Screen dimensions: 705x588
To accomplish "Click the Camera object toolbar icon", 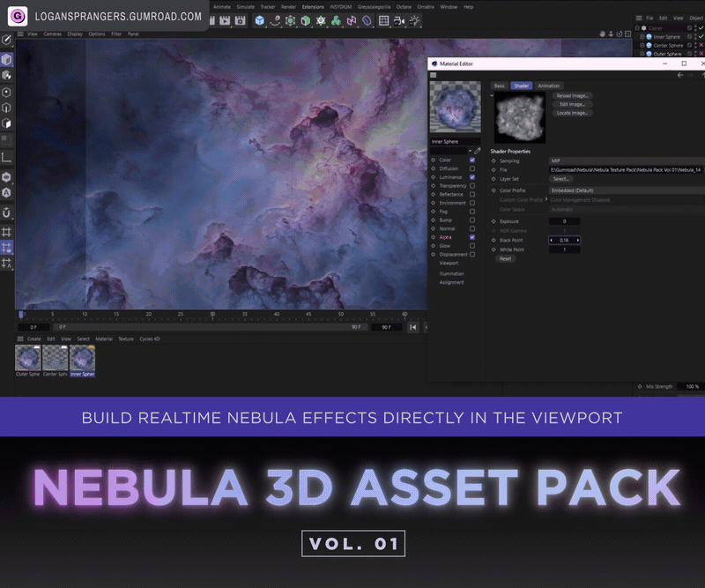I will pyautogui.click(x=399, y=20).
